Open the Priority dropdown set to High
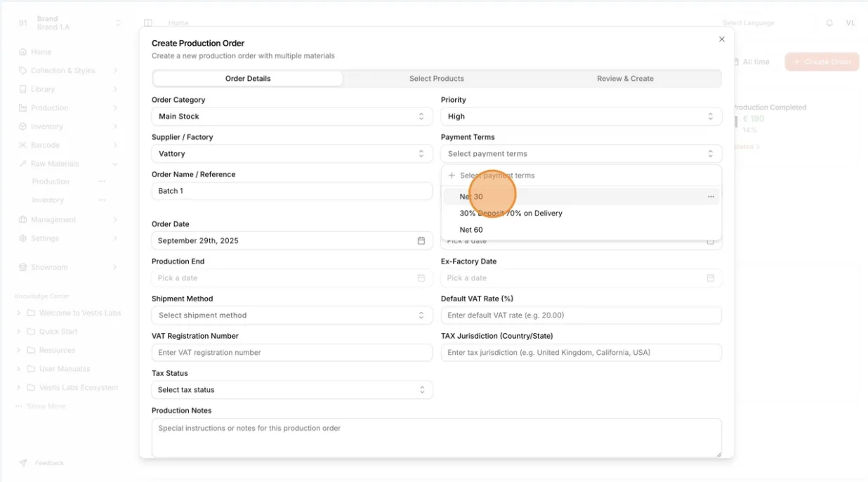This screenshot has width=868, height=482. tap(581, 117)
